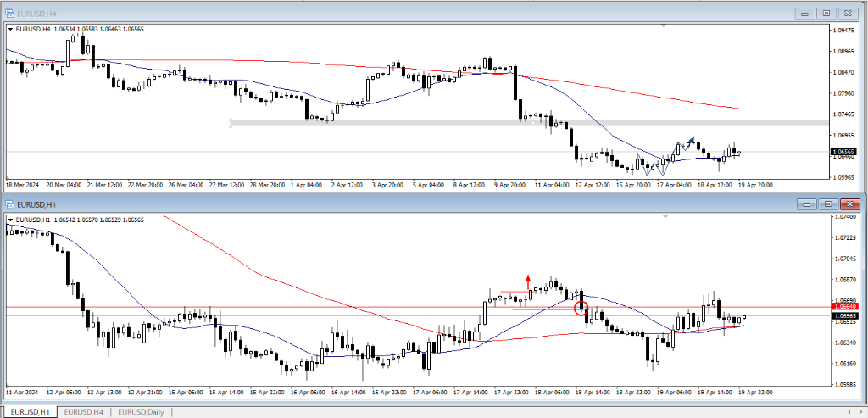Maximize the EURUSD,H4 chart window

[826, 13]
